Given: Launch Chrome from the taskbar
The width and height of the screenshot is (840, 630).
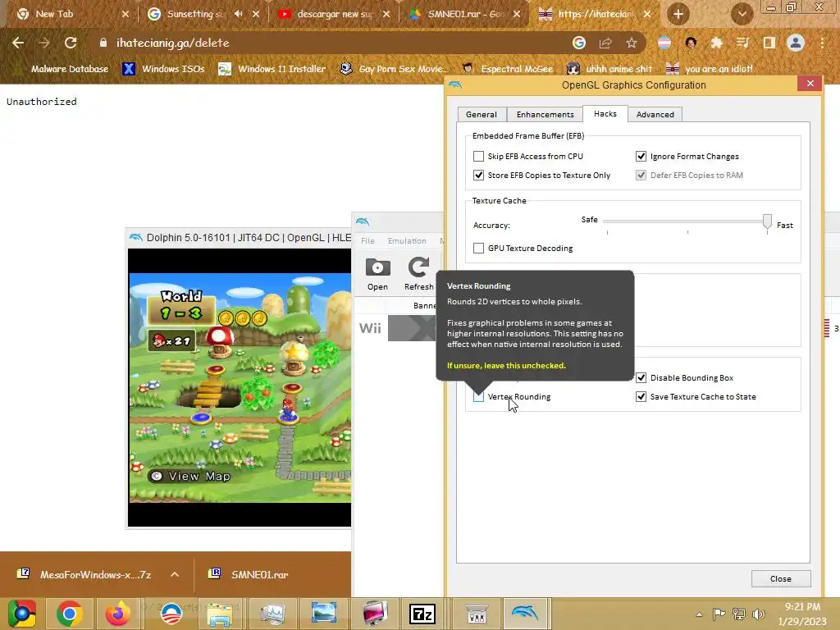Looking at the screenshot, I should coord(70,614).
